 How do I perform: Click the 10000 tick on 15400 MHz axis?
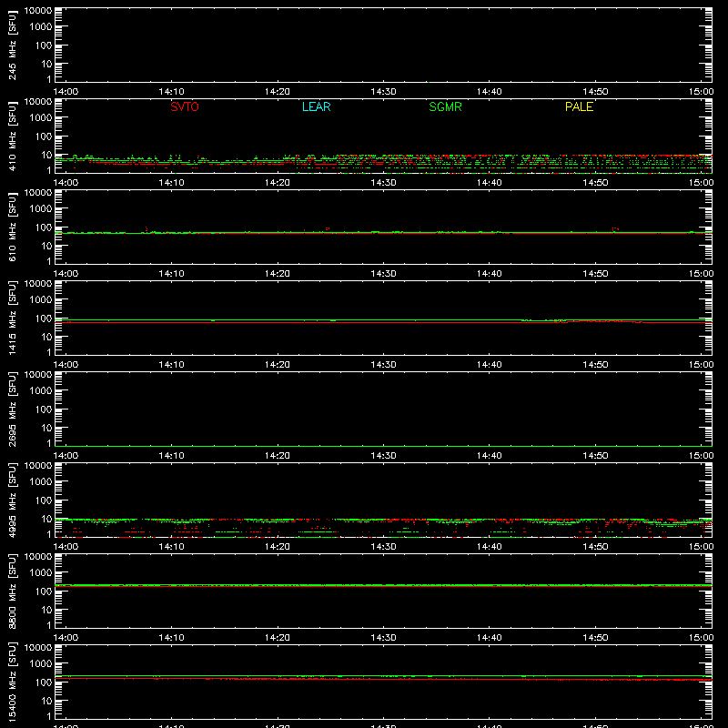[x=38, y=648]
